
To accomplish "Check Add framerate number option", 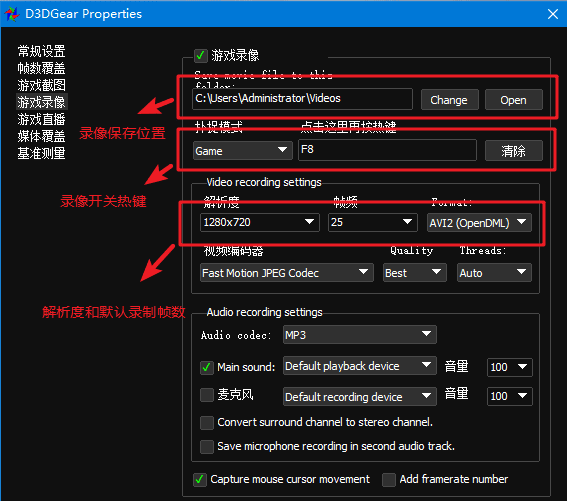I will 389,480.
